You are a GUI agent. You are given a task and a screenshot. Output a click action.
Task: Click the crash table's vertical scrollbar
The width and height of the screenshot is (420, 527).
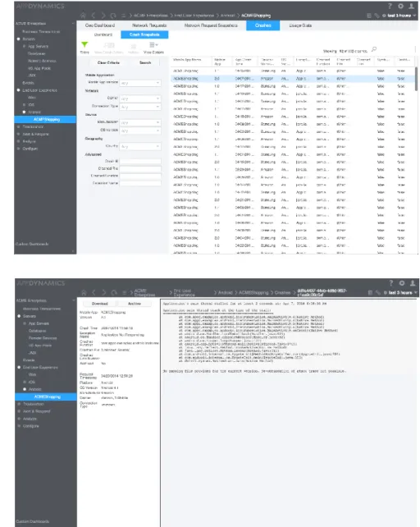pos(416,79)
